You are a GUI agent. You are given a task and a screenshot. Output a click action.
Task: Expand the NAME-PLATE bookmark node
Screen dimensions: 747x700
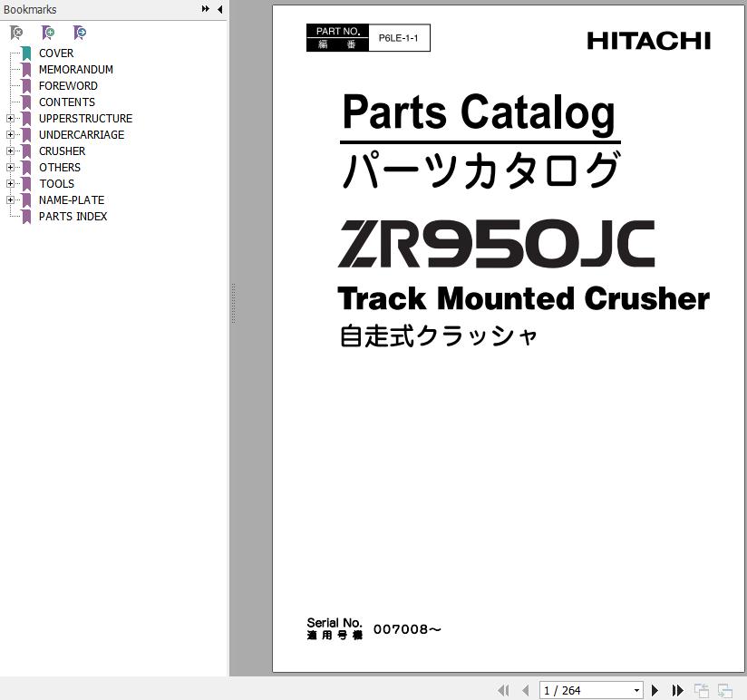10,200
